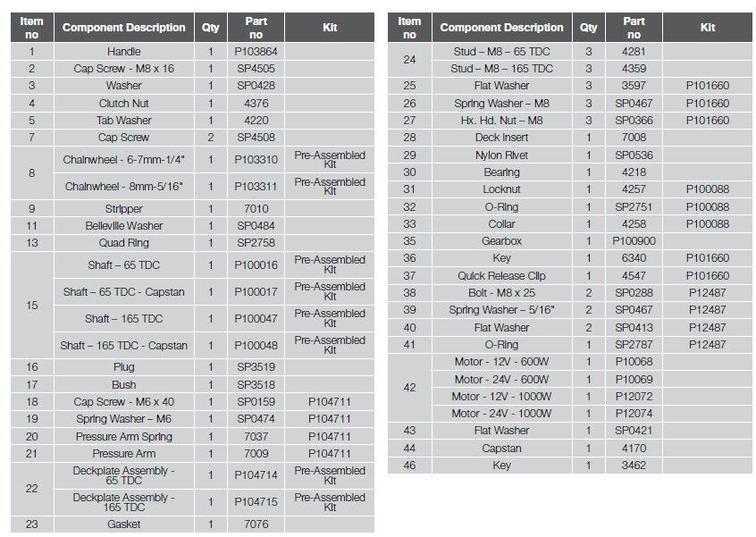Select the Capstan description in item 44
This screenshot has height=537, width=756.
pos(502,448)
